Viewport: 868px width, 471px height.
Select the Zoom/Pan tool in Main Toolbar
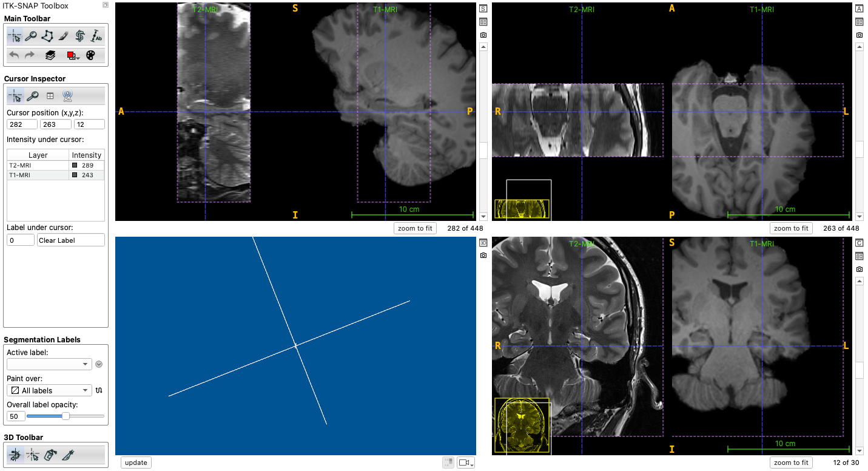click(31, 36)
